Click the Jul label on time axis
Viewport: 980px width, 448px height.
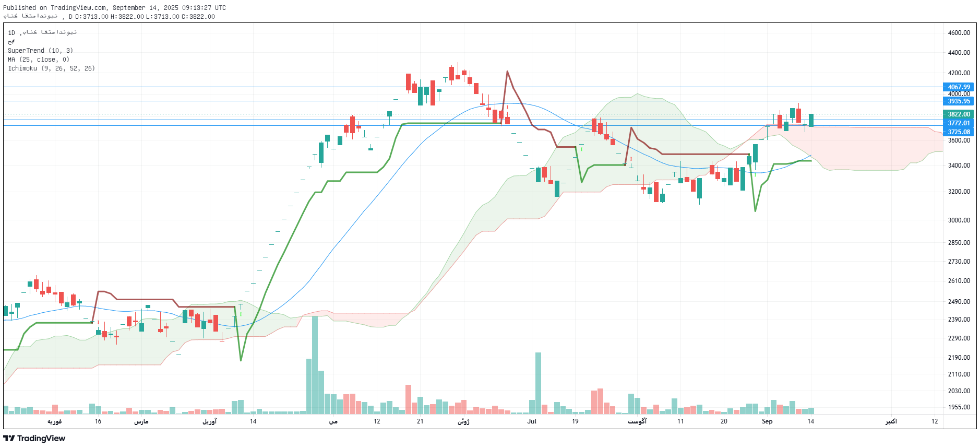[531, 421]
